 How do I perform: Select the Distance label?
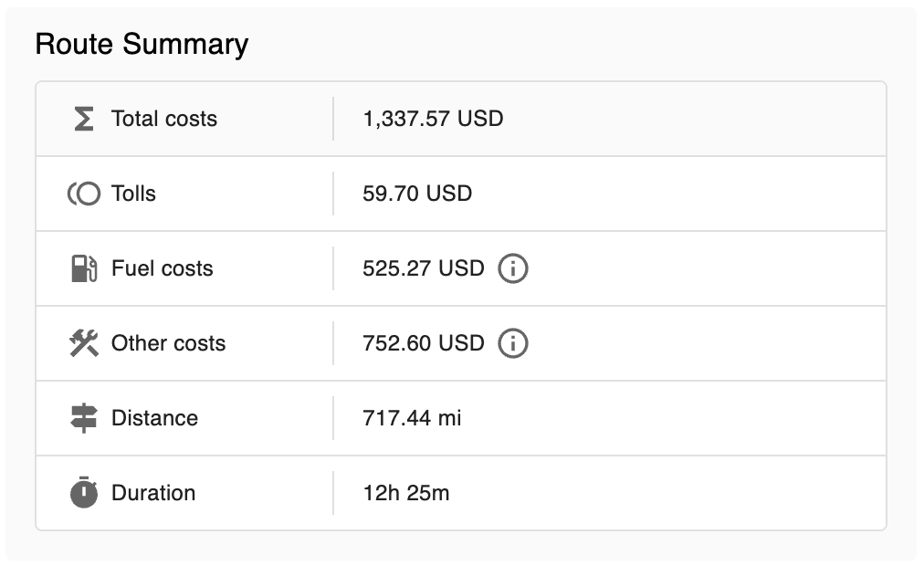[x=155, y=417]
